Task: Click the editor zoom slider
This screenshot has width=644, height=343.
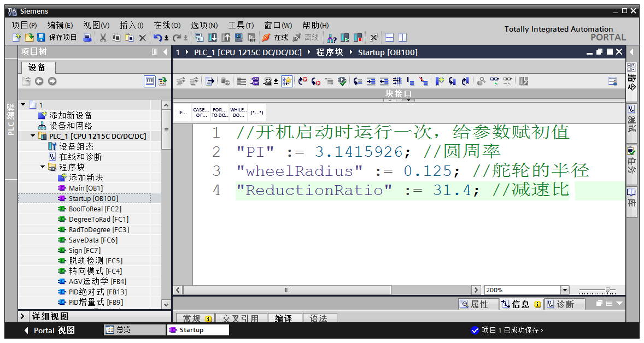Action: pos(607,290)
